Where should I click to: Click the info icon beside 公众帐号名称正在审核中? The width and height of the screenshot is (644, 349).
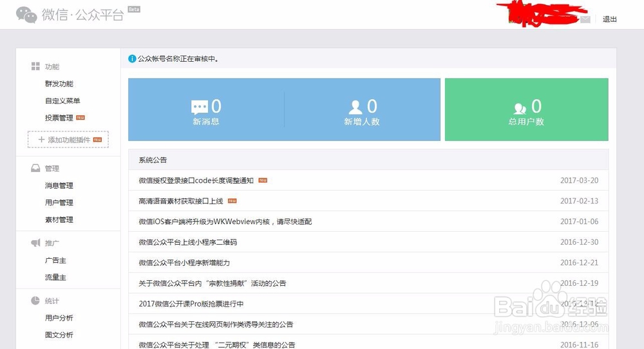click(132, 59)
